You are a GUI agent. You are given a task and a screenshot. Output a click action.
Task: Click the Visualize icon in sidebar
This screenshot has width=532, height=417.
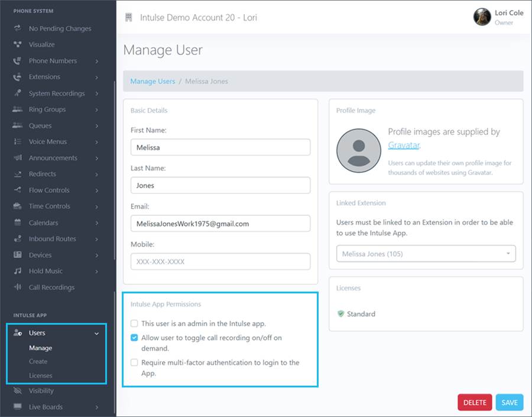click(x=18, y=44)
